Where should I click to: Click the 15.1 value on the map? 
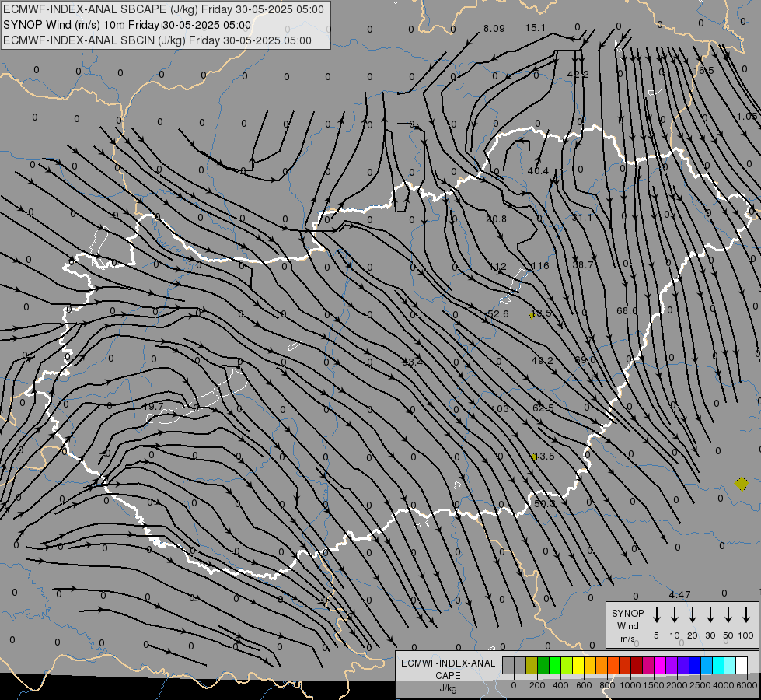536,28
